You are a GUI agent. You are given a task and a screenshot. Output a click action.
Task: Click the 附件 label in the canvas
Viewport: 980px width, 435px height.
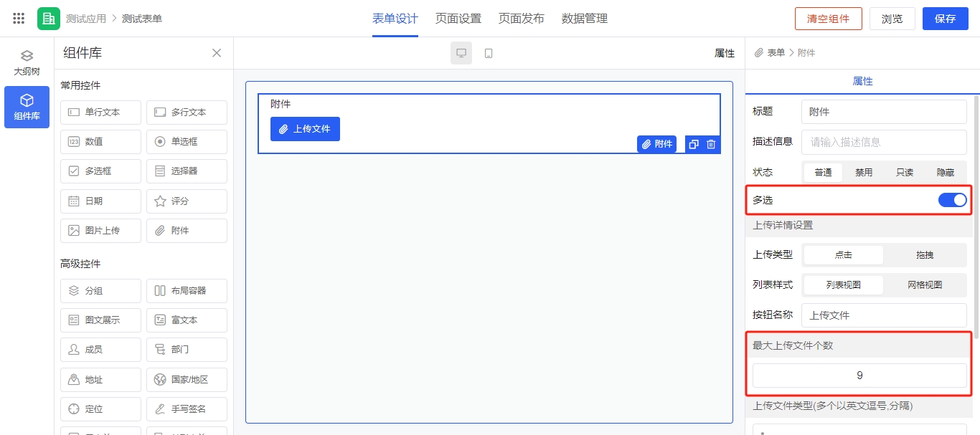point(281,104)
